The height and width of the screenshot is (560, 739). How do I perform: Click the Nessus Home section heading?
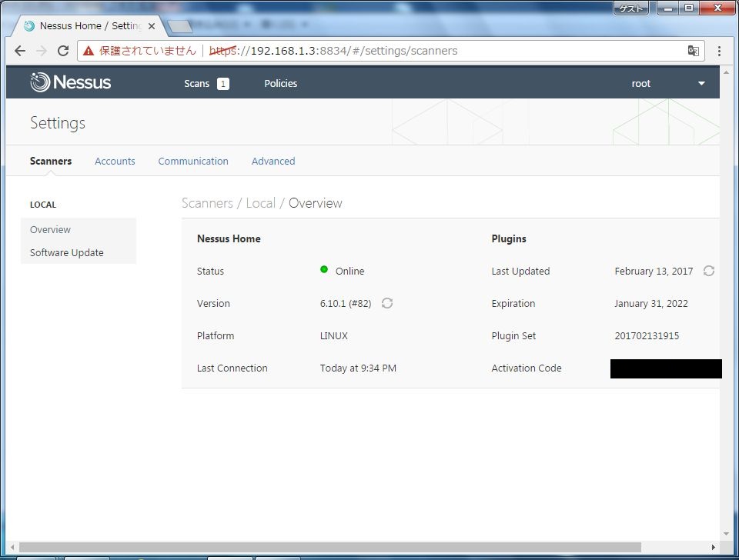tap(229, 238)
